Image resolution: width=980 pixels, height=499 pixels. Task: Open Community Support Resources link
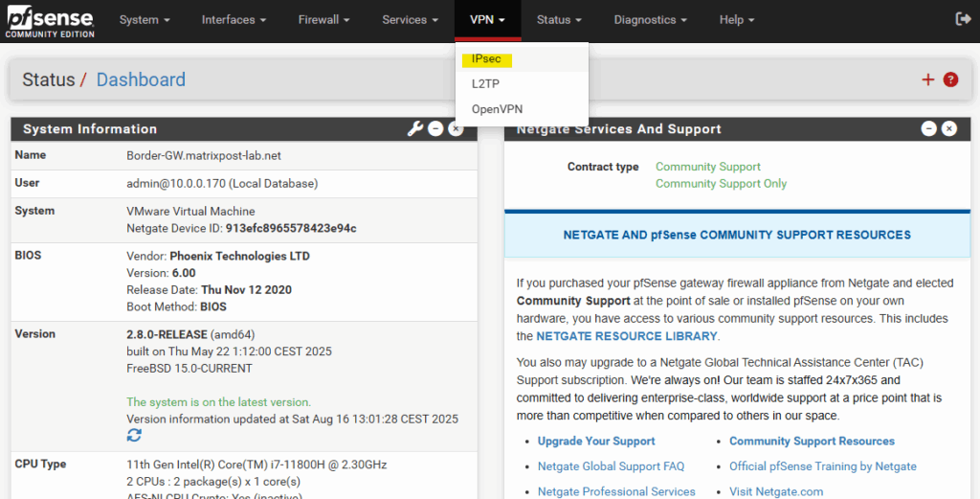tap(812, 441)
